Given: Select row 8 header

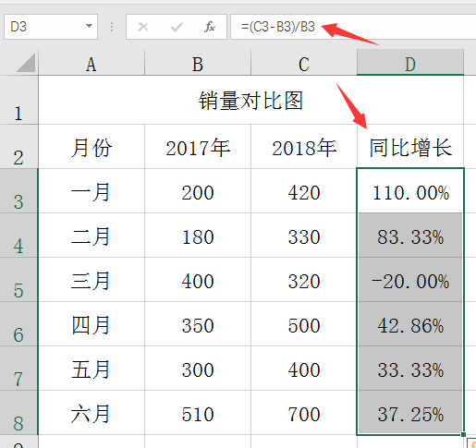Looking at the screenshot, I should pyautogui.click(x=18, y=412).
